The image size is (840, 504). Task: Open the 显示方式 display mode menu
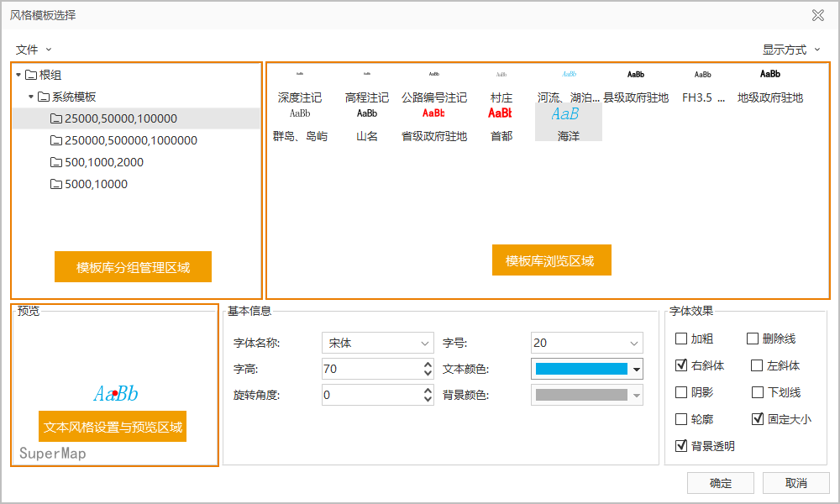tap(791, 50)
